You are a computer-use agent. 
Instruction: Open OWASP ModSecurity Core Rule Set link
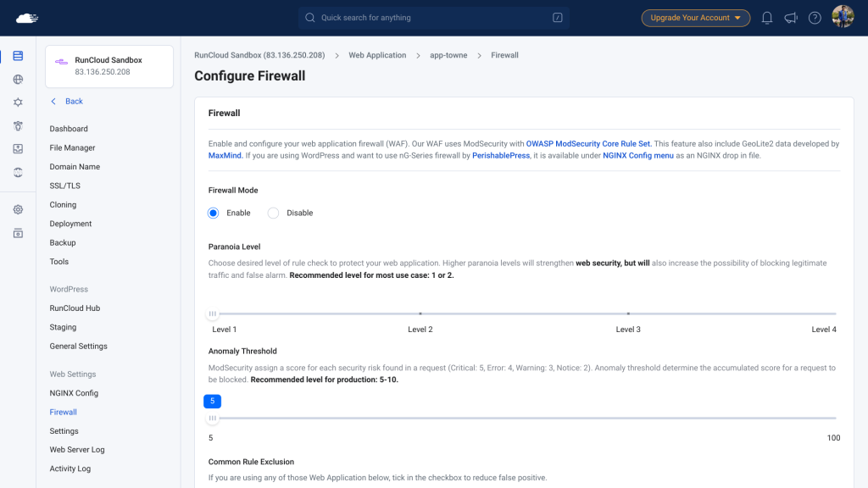(x=588, y=144)
